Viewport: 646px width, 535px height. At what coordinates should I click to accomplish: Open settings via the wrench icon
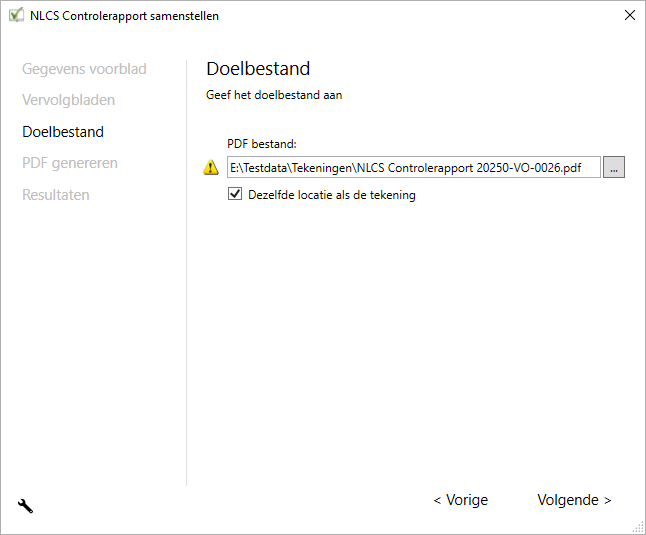click(x=25, y=506)
